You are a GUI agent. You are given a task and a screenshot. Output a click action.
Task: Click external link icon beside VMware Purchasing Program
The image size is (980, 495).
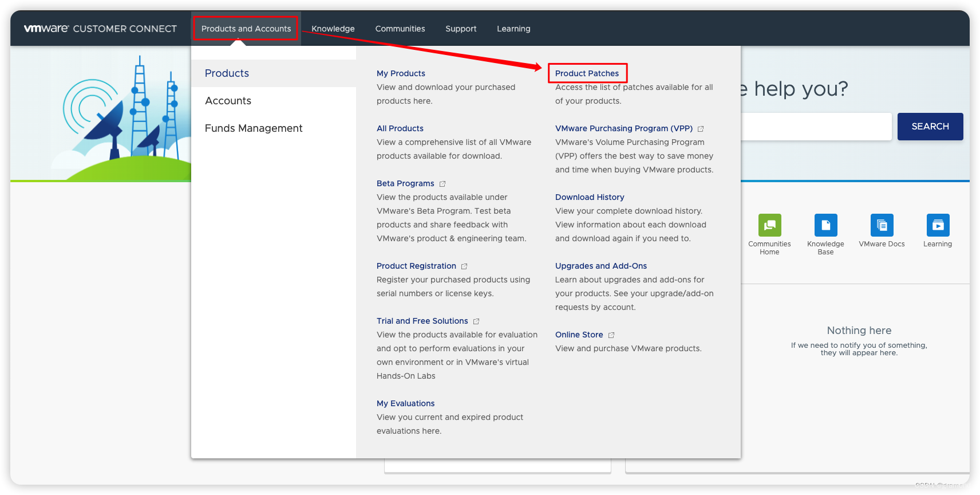tap(701, 129)
